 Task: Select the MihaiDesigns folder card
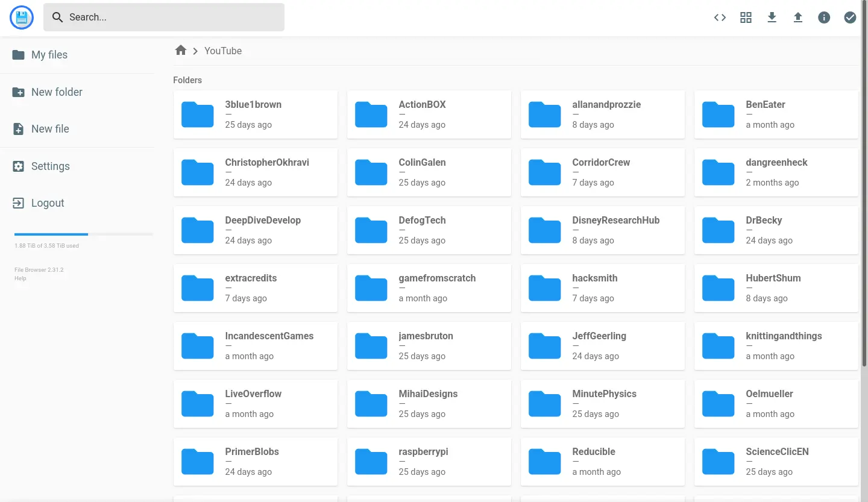429,404
